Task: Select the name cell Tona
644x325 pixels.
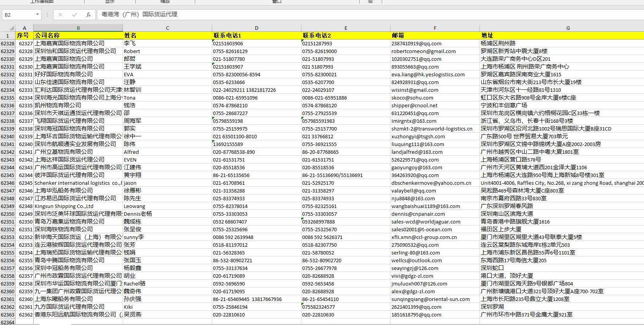Action: point(167,98)
